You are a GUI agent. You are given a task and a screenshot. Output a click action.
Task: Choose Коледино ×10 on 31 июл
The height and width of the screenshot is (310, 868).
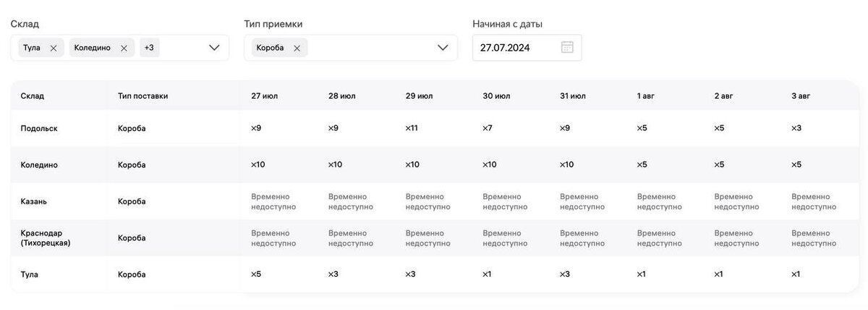point(566,164)
